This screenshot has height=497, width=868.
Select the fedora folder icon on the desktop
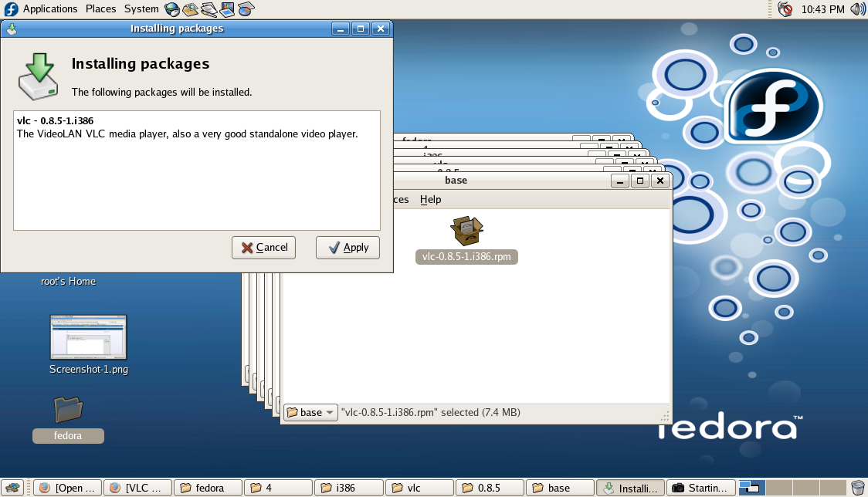[x=68, y=410]
